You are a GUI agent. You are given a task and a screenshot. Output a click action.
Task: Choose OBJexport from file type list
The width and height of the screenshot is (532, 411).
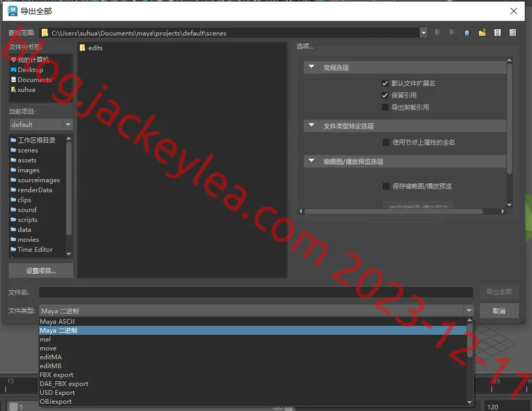pyautogui.click(x=56, y=401)
